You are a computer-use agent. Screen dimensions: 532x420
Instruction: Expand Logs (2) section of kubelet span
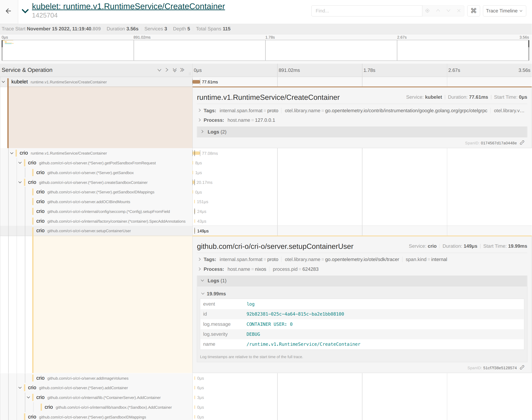[x=217, y=132]
